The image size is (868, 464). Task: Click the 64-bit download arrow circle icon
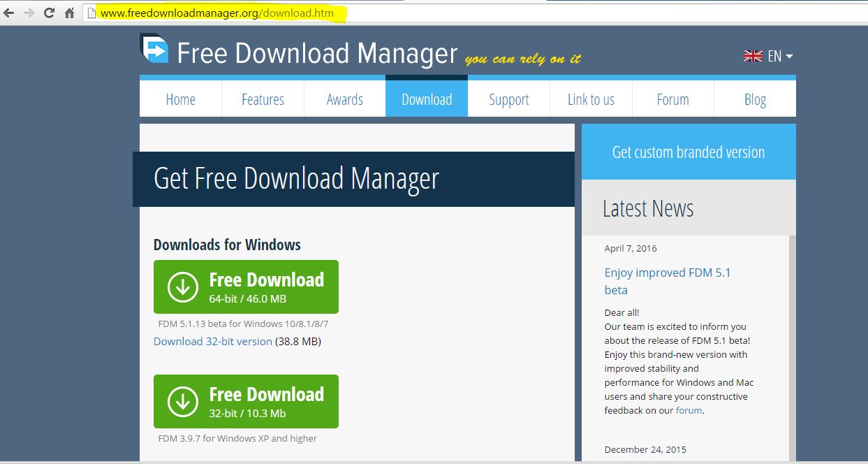pyautogui.click(x=183, y=287)
